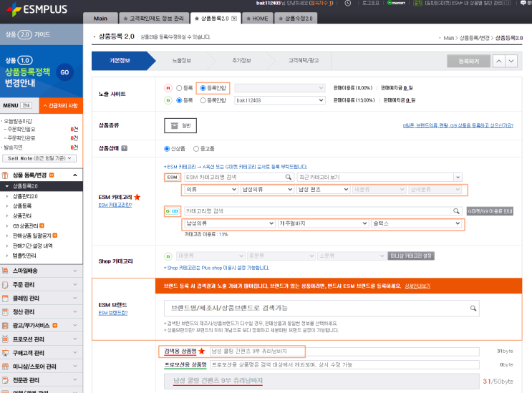Open the ESM 카테고리란? link
The height and width of the screenshot is (393, 532).
(115, 205)
